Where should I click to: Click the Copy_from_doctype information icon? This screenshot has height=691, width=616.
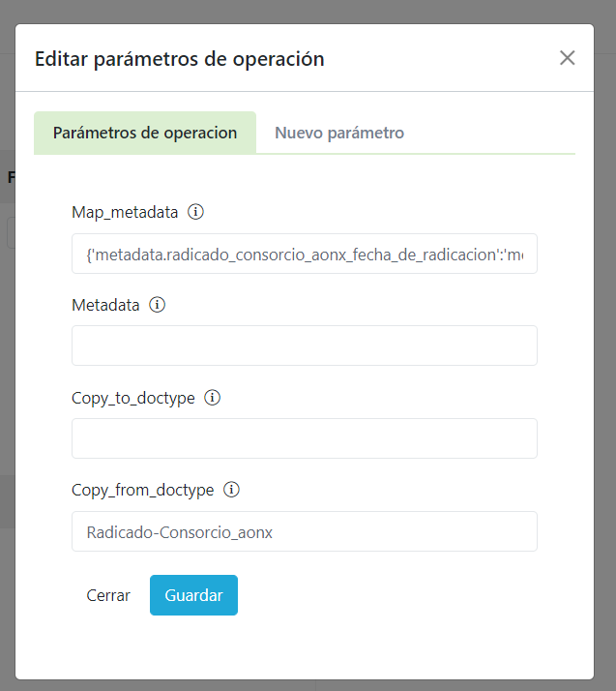coord(231,490)
